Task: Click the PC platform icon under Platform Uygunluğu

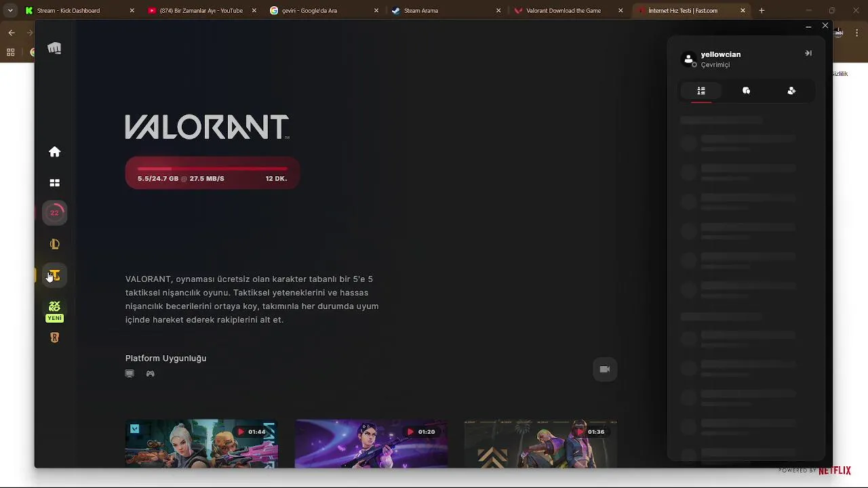Action: [x=130, y=373]
